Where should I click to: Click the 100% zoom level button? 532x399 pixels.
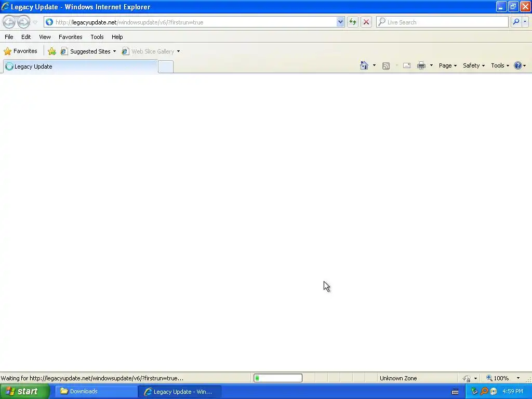pyautogui.click(x=498, y=378)
